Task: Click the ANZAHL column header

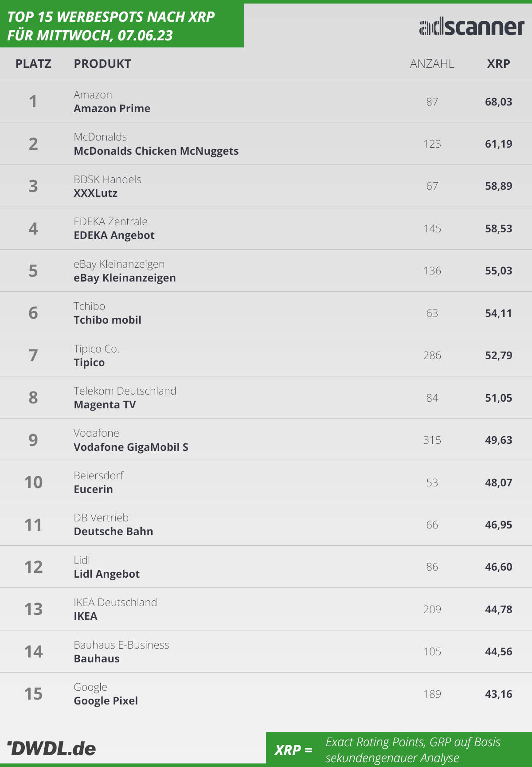Action: pyautogui.click(x=432, y=64)
